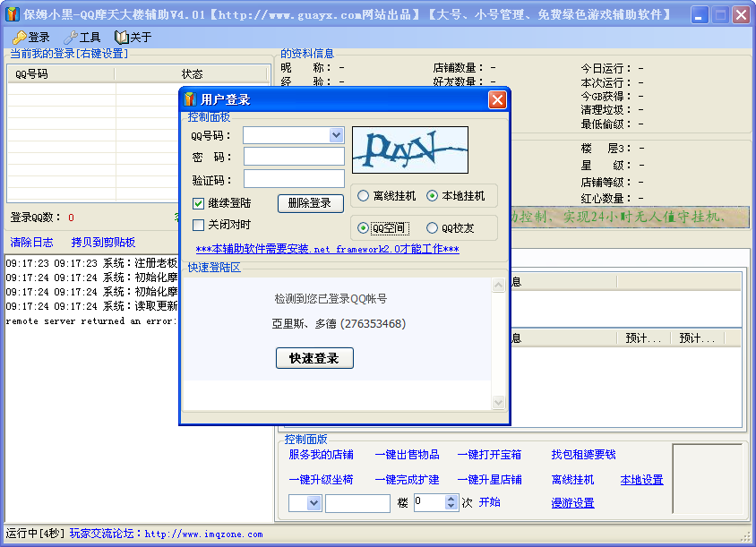Click the 删除登录 button
This screenshot has width=756, height=547.
click(x=311, y=203)
